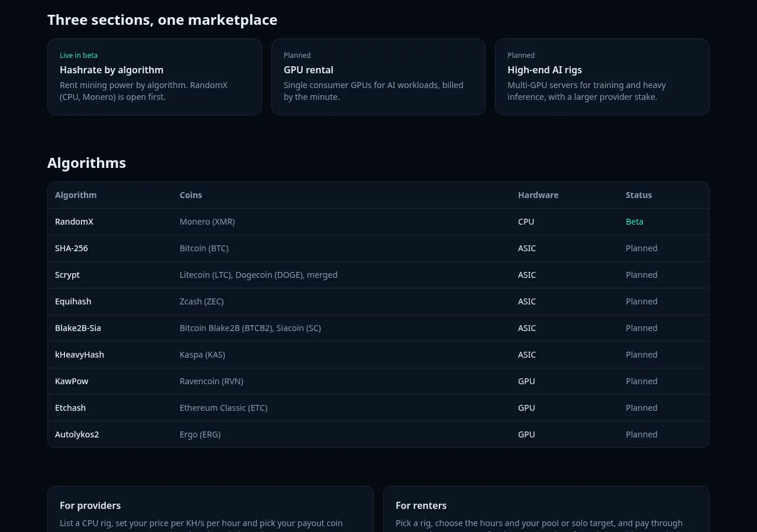Click the green Beta status

pos(635,222)
